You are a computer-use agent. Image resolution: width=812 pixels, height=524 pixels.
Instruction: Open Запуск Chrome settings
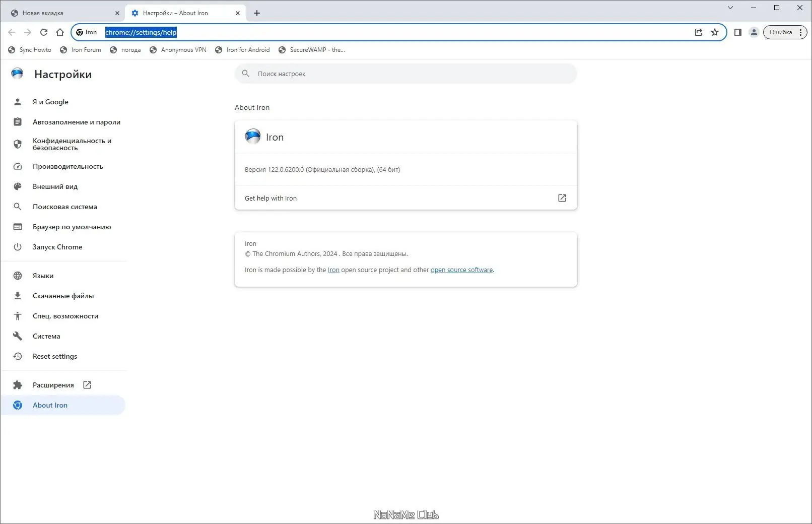(x=63, y=247)
